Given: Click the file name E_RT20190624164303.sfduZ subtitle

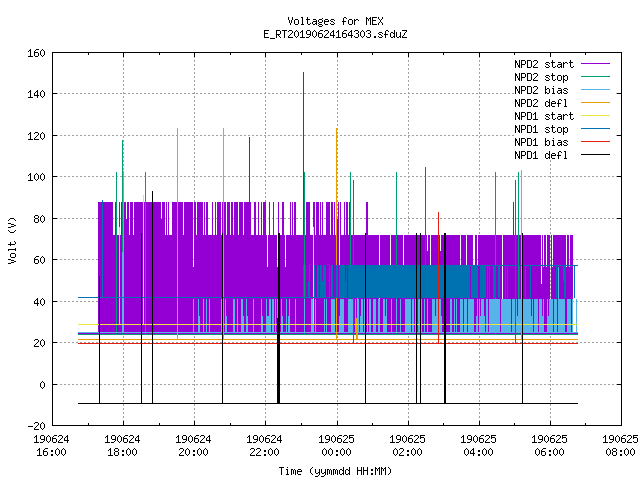Looking at the screenshot, I should tap(335, 34).
